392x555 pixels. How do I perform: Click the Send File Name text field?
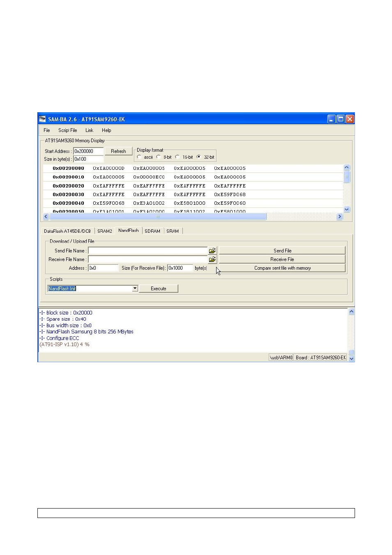point(148,251)
